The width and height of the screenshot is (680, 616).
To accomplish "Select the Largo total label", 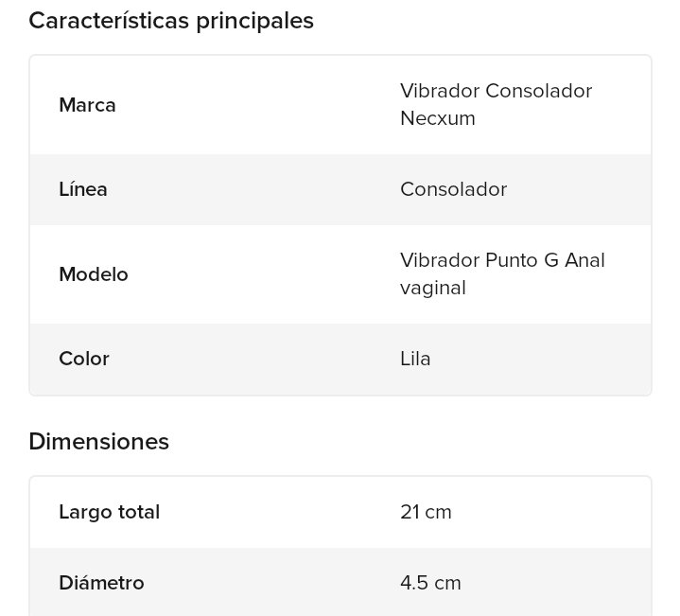I will pyautogui.click(x=110, y=512).
